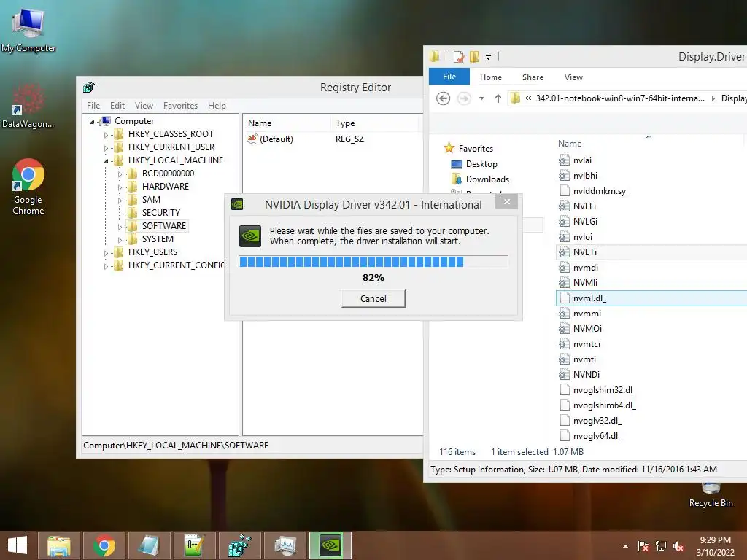The image size is (747, 560).
Task: Open Desktop in Explorer navigation pane
Action: (x=481, y=164)
